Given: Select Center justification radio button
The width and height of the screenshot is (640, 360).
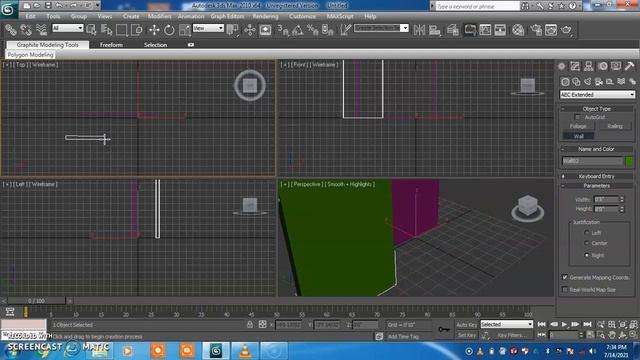Looking at the screenshot, I should pyautogui.click(x=586, y=243).
